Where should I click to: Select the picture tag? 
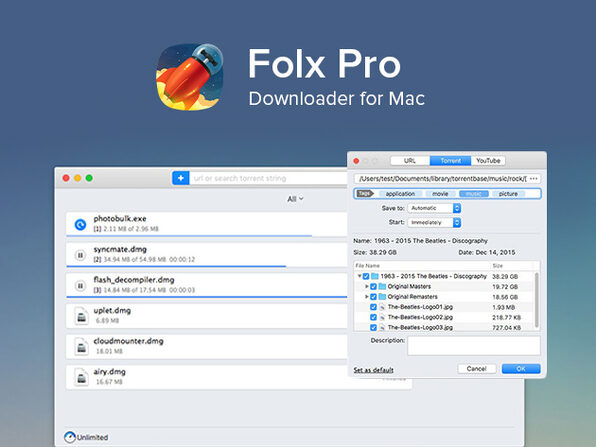click(x=508, y=194)
